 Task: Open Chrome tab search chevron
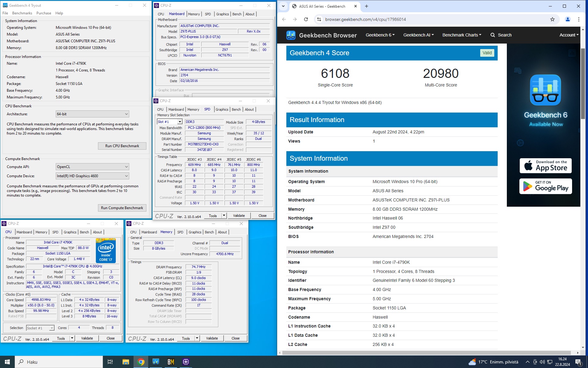[283, 6]
